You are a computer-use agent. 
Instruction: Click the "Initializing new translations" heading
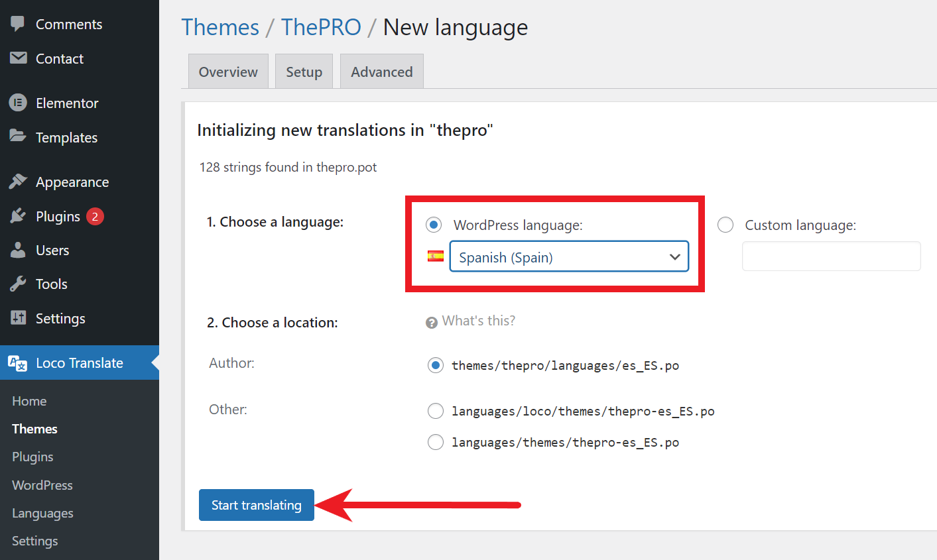(x=345, y=130)
